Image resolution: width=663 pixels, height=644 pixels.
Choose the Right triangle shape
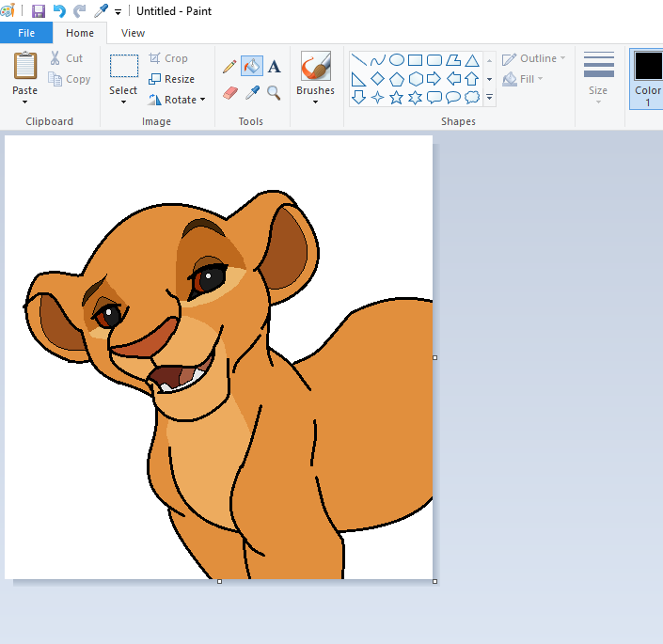[x=358, y=79]
